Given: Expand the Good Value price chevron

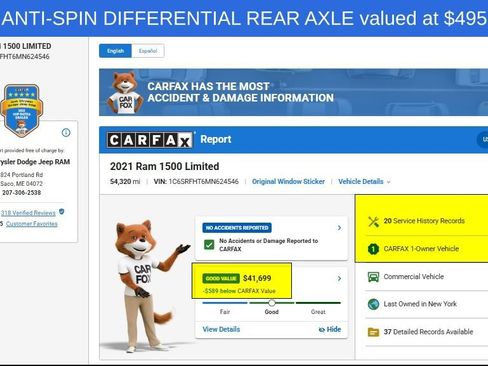Looking at the screenshot, I should (x=339, y=278).
